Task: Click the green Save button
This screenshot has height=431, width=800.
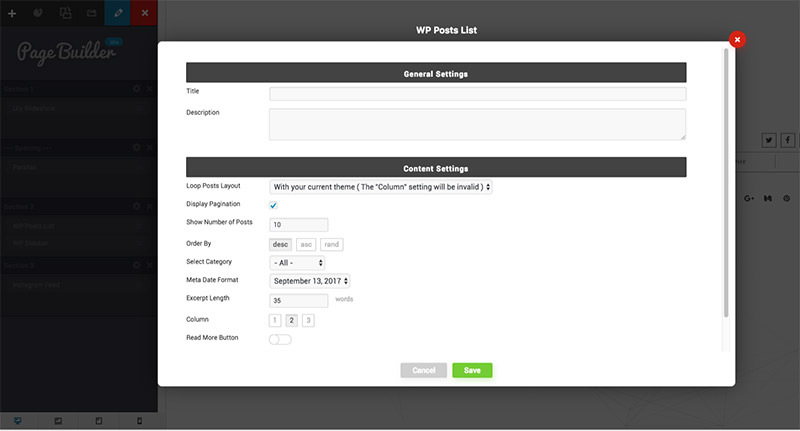Action: coord(472,370)
